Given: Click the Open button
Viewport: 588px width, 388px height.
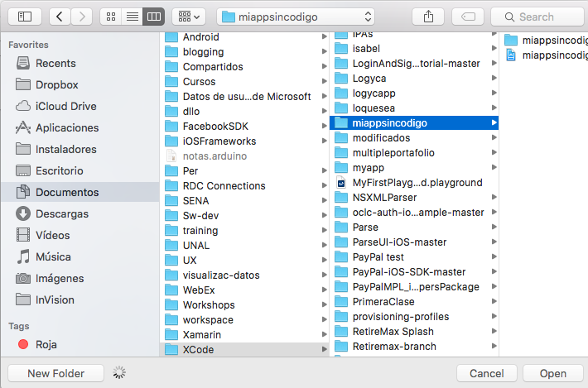Looking at the screenshot, I should pos(553,373).
